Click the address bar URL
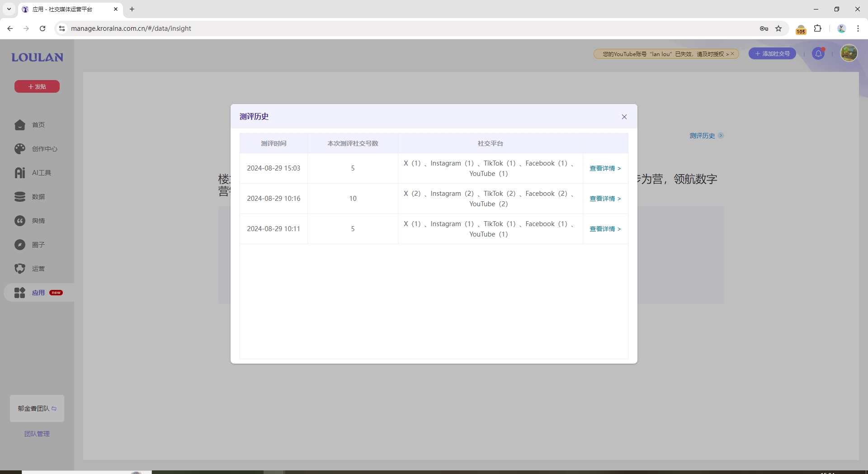This screenshot has width=868, height=474. (131, 28)
